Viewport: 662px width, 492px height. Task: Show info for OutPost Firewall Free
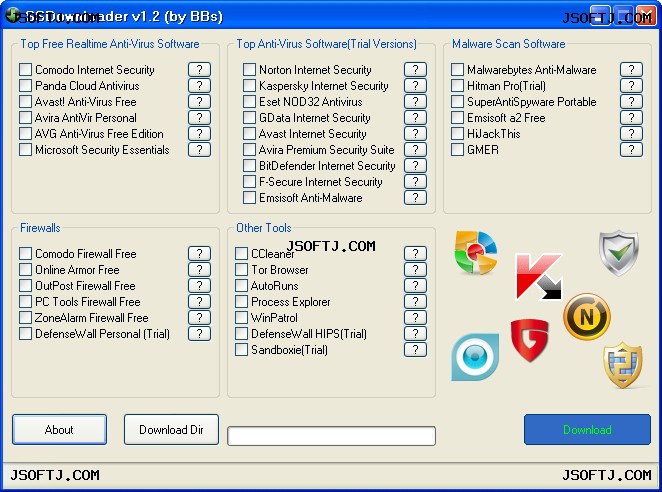[199, 285]
